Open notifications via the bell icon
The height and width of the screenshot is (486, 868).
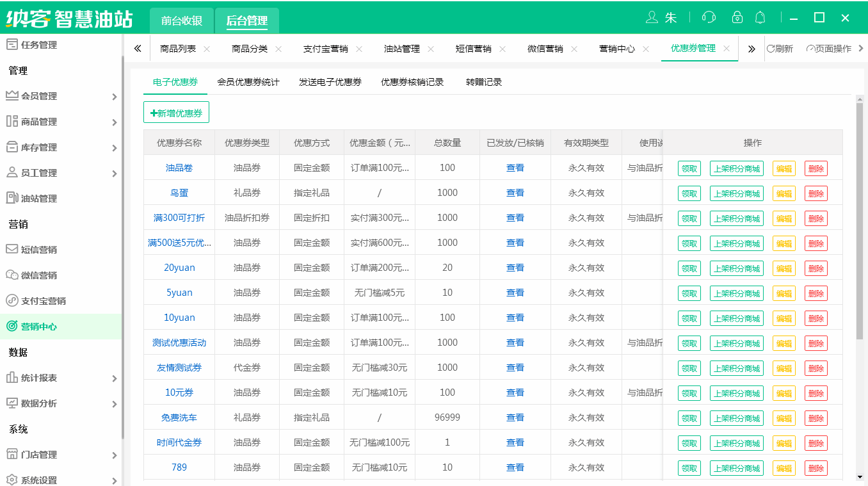point(760,18)
